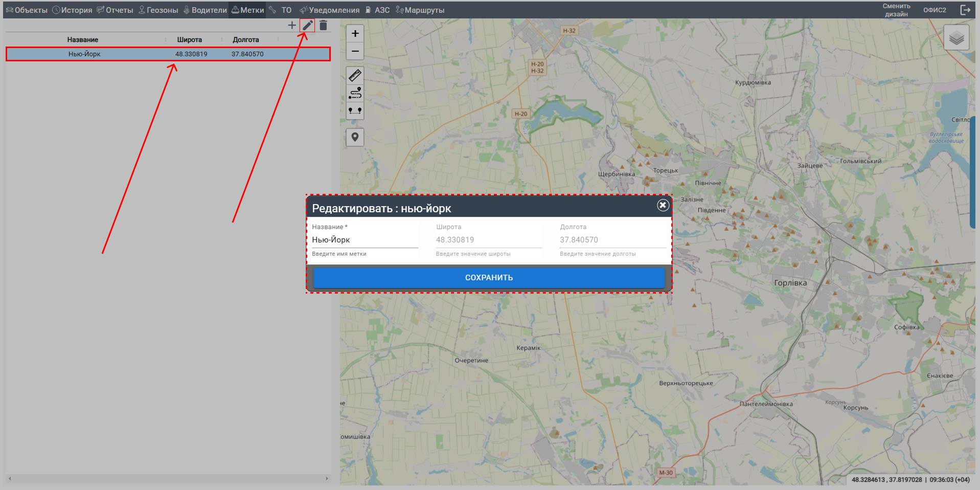Viewport: 980px width, 490px height.
Task: Open the Уведомления section
Action: (330, 10)
